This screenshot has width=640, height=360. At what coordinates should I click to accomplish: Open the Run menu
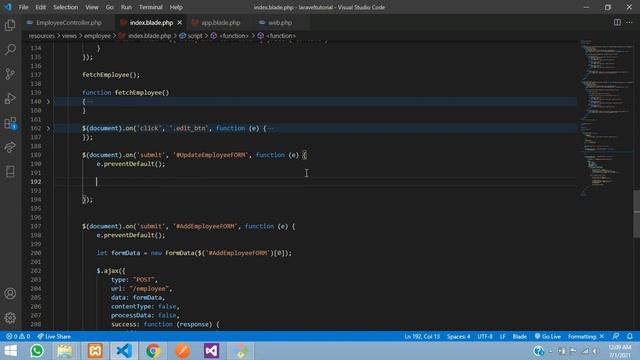coord(126,7)
